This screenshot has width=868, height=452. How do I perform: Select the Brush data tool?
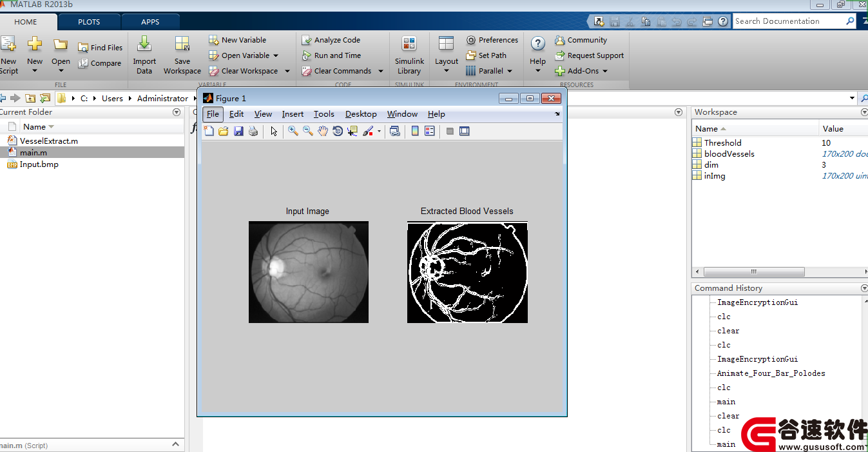pyautogui.click(x=367, y=131)
